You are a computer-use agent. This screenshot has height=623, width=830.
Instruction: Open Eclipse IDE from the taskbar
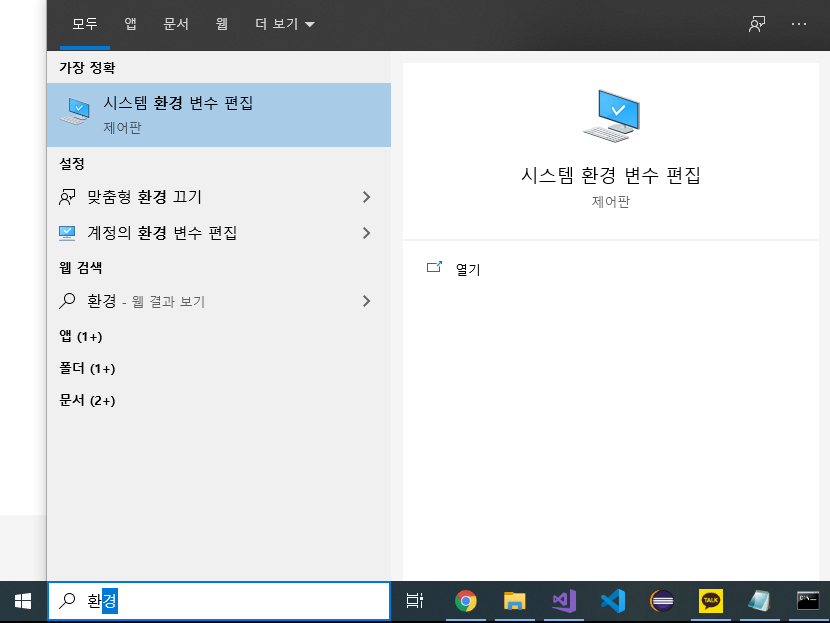pos(662,601)
